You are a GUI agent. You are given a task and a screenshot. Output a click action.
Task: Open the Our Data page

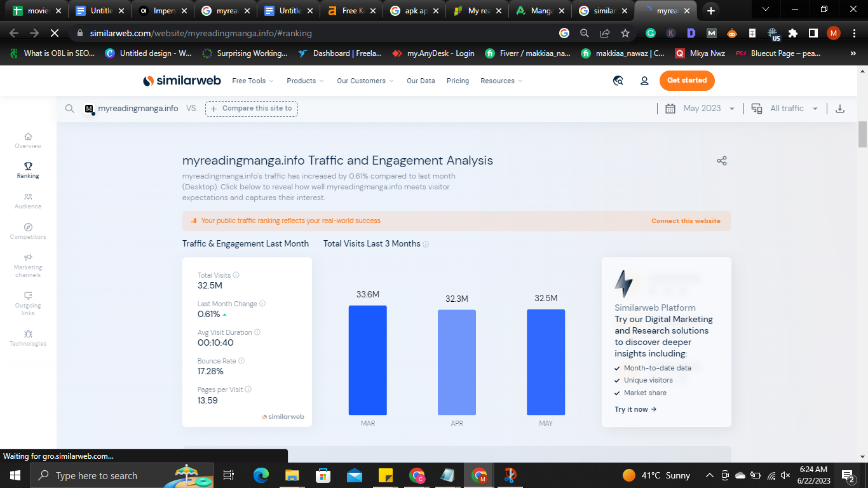click(x=421, y=81)
